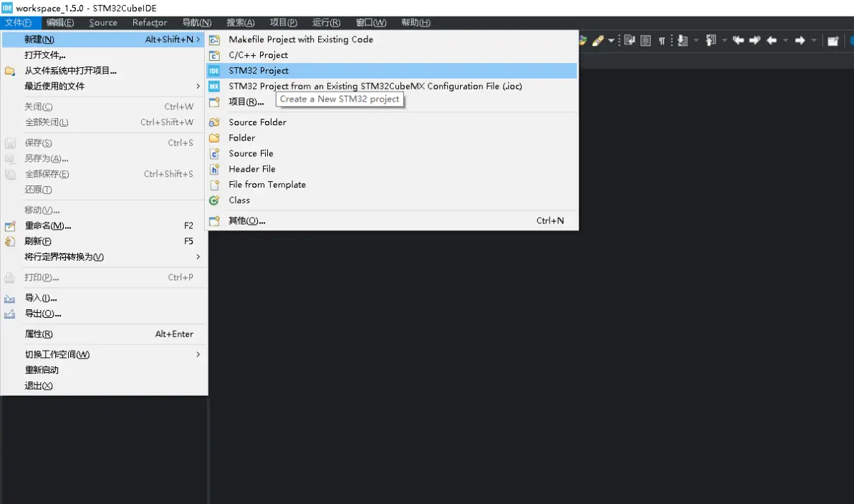Viewport: 854px width, 504px height.
Task: Open the 帮助(H) menu
Action: click(x=416, y=22)
